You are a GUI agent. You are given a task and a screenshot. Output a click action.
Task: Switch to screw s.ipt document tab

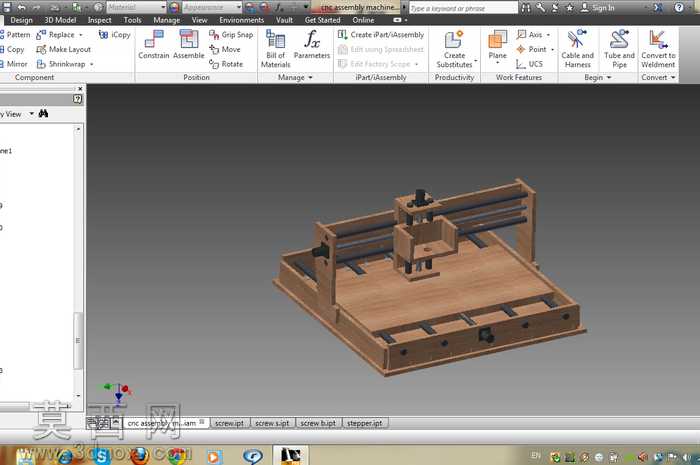tap(272, 423)
